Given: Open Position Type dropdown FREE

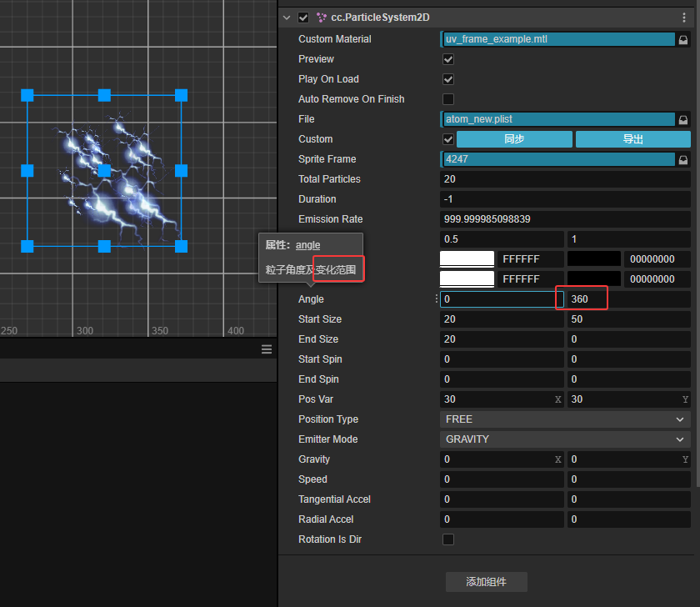Looking at the screenshot, I should (565, 419).
